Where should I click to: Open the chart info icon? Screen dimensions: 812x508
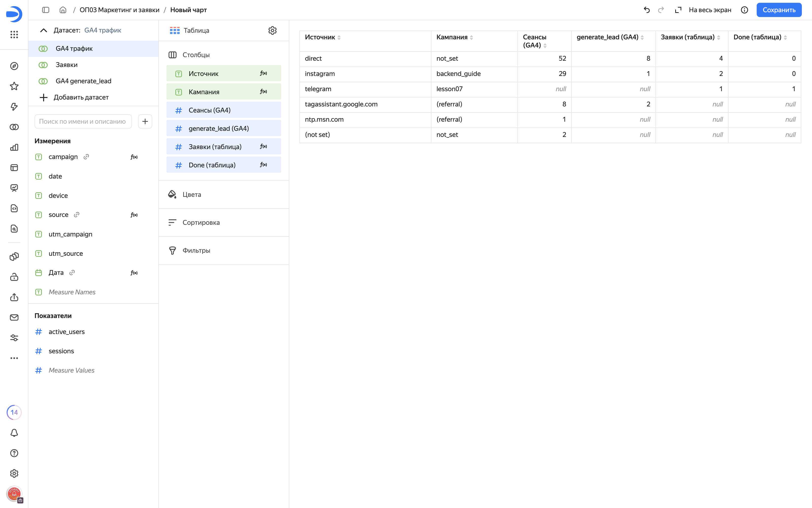pyautogui.click(x=744, y=10)
